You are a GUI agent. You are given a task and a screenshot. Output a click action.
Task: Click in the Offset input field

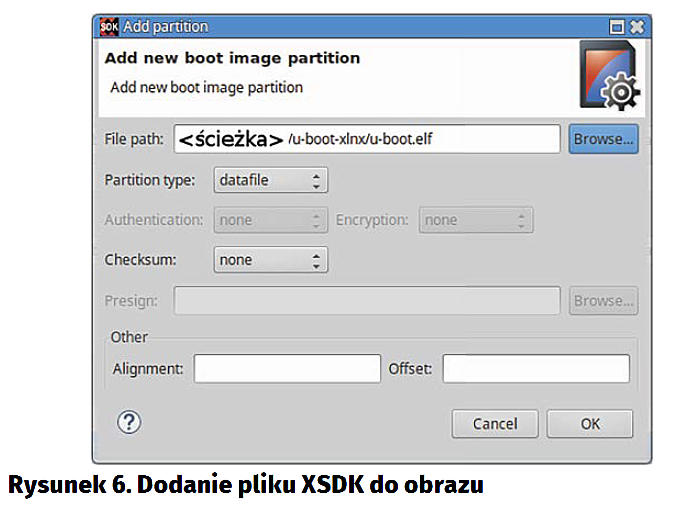pos(536,369)
